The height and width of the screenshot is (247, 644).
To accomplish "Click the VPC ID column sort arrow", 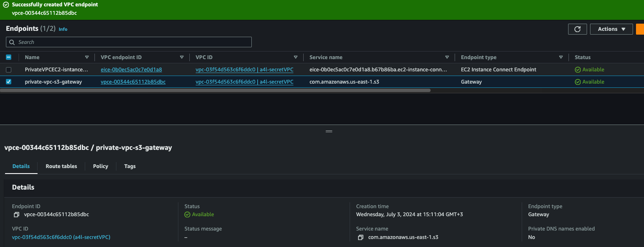I will click(x=296, y=57).
